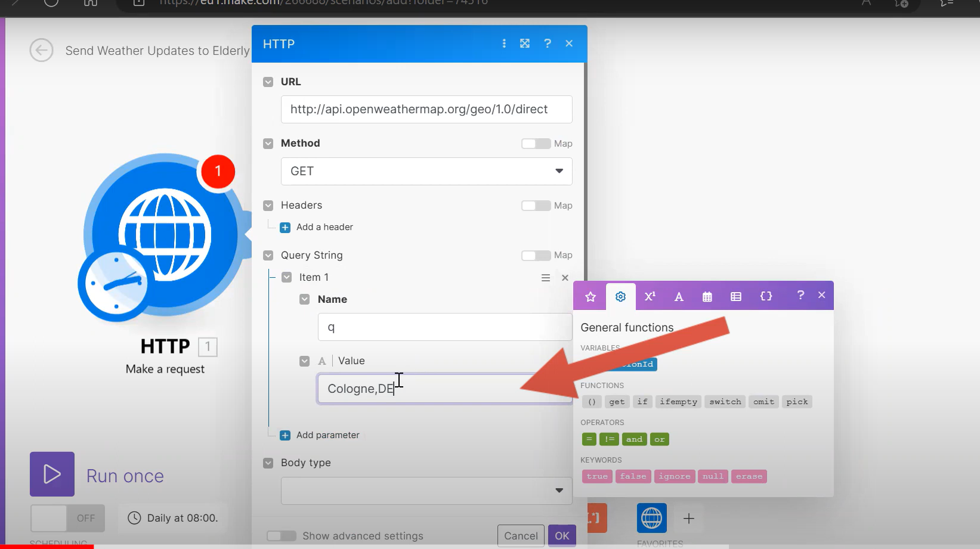Screen dimensions: 980x549
Task: Open the curly braces custom variables tab
Action: [x=766, y=296]
